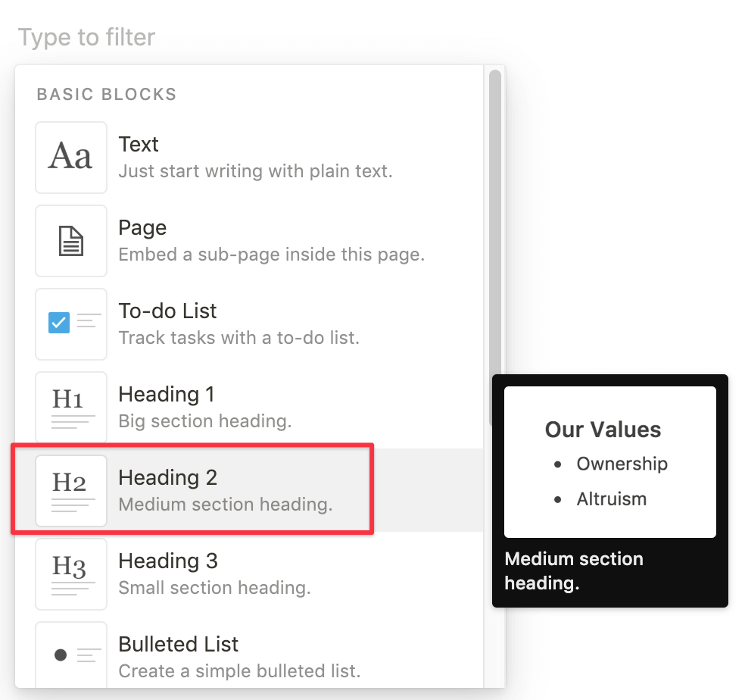
Task: Select the Heading 1 option label
Action: point(167,395)
